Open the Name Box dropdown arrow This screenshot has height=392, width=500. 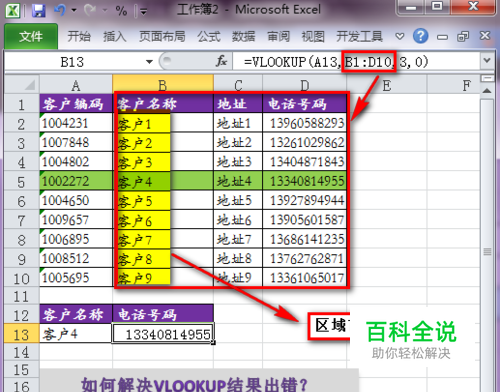pos(149,62)
